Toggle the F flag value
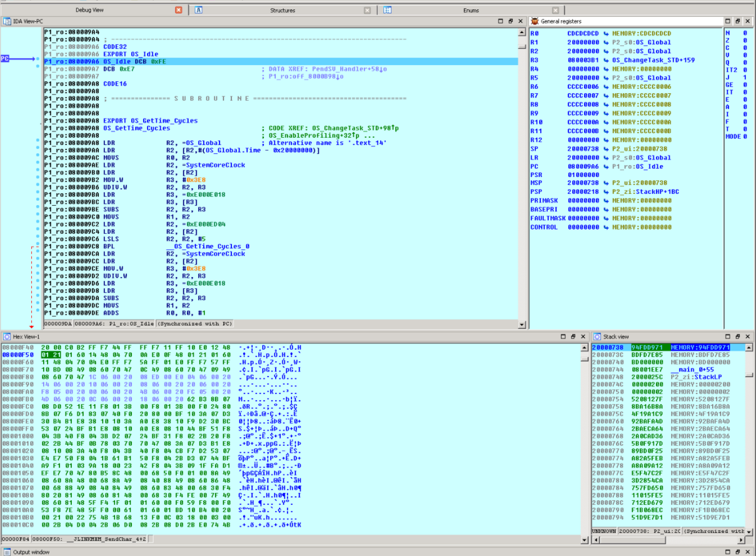756x556 pixels. point(744,121)
